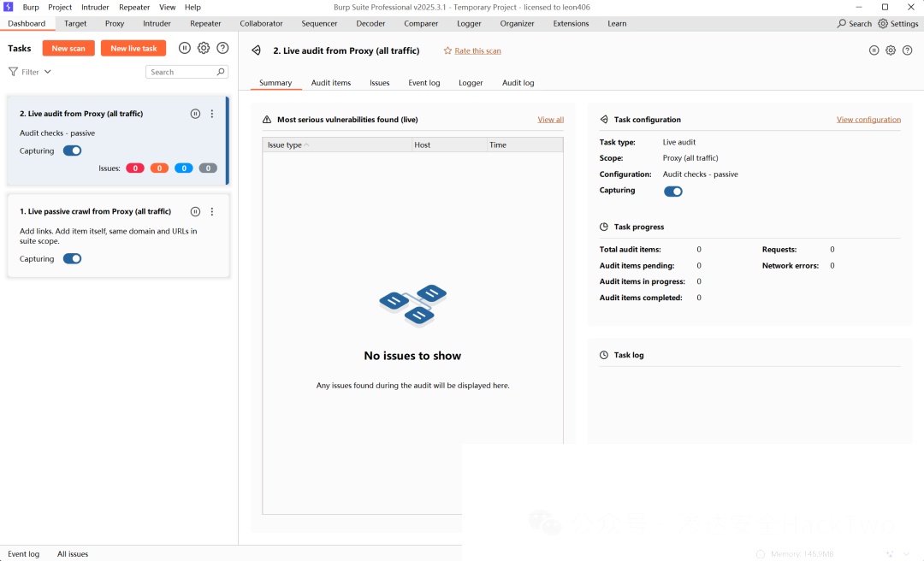Screen dimensions: 924x561
Task: Click the orange medium-severity issues badge
Action: (x=159, y=168)
